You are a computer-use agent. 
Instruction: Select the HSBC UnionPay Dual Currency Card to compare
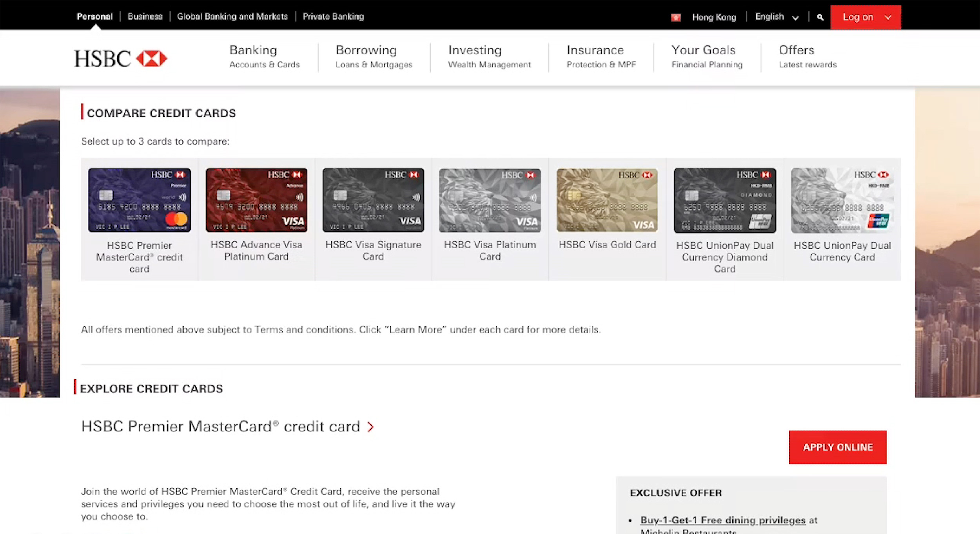(841, 200)
